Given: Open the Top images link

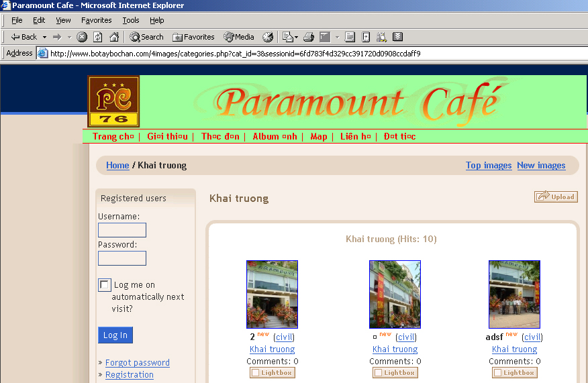Looking at the screenshot, I should 489,165.
